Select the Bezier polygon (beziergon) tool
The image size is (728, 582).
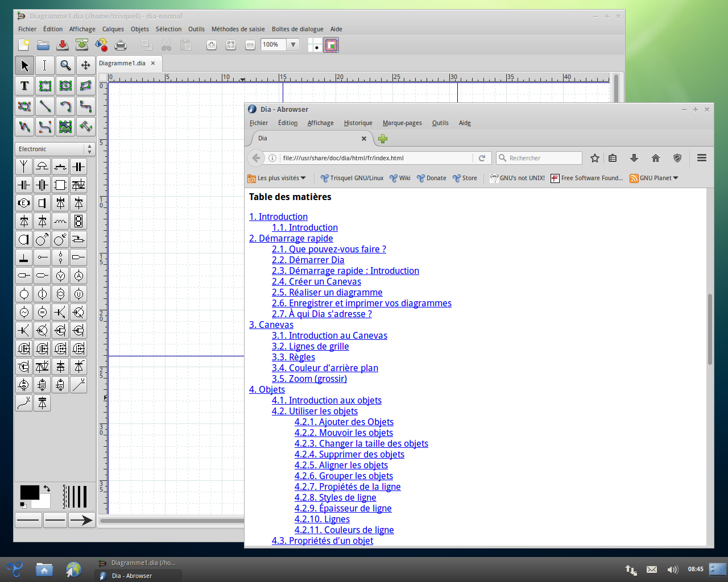click(24, 106)
